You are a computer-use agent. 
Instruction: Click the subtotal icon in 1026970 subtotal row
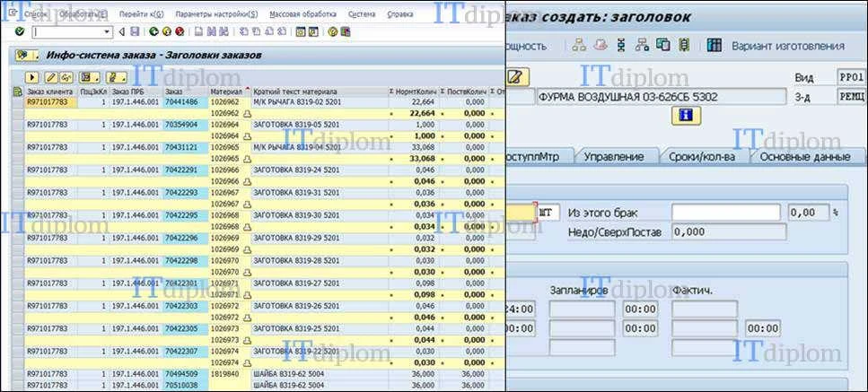coord(248,272)
